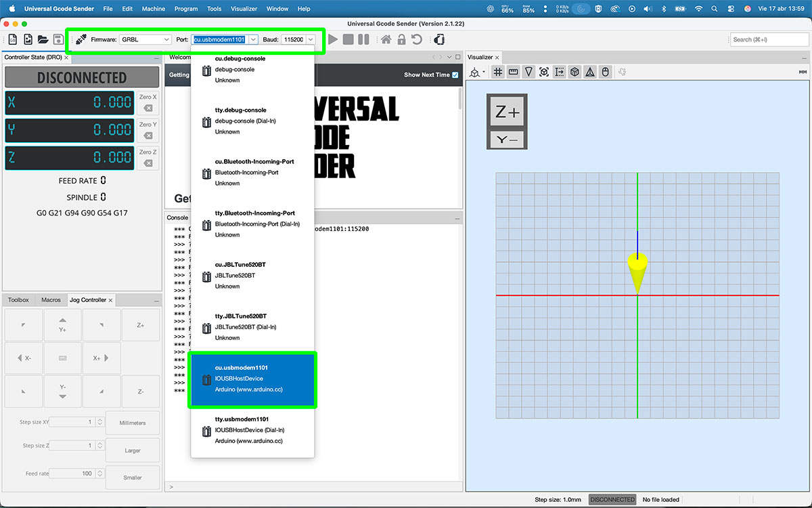
Task: Open the Visualizer menu in menu bar
Action: coord(244,9)
